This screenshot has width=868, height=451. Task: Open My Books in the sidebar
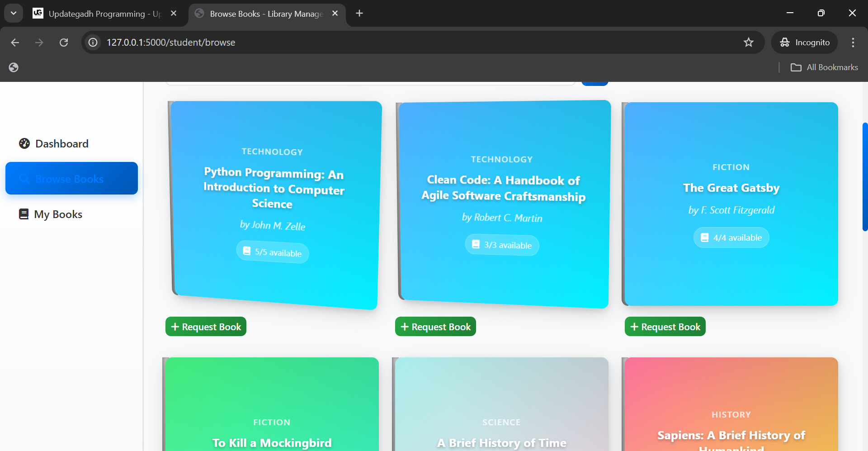click(x=71, y=214)
